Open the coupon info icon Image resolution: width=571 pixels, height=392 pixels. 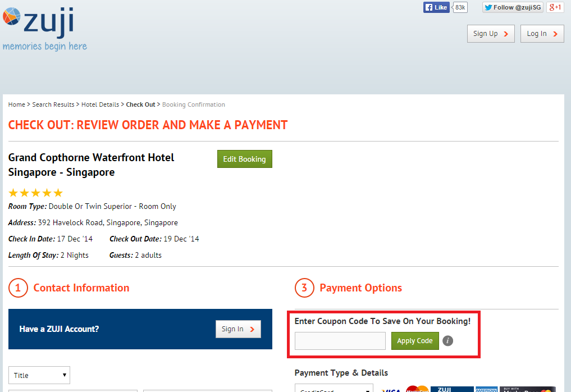tap(447, 341)
